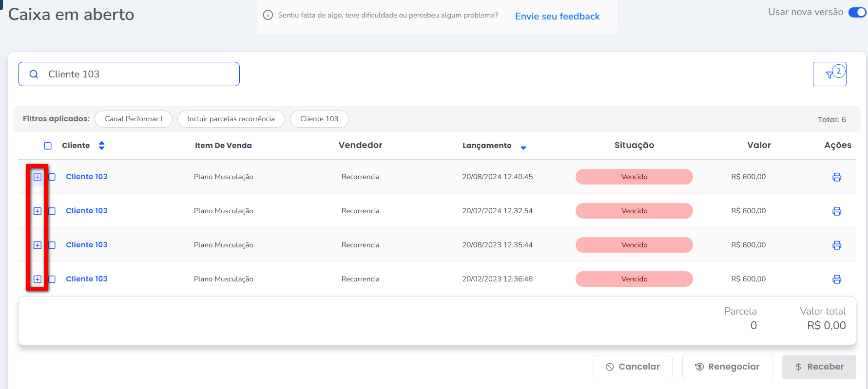Image resolution: width=868 pixels, height=389 pixels.
Task: Expand the 20/08/2024 row details
Action: click(38, 177)
